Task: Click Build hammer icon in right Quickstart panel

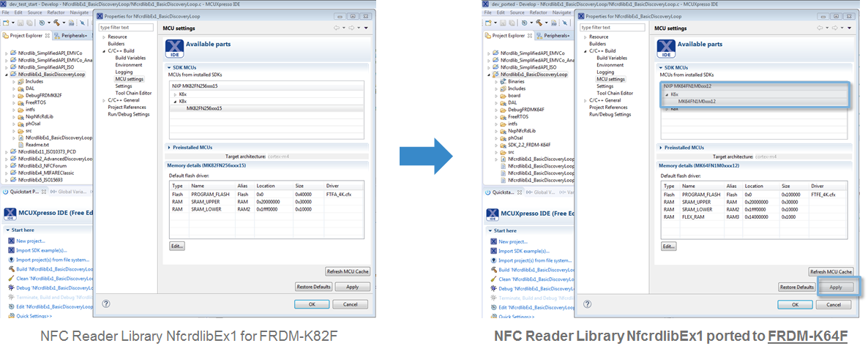Action: (493, 269)
